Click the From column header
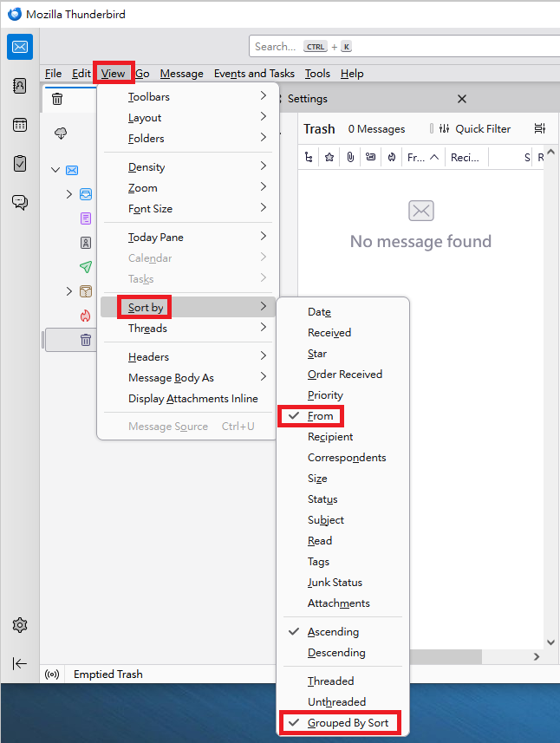This screenshot has width=560, height=743. [423, 157]
